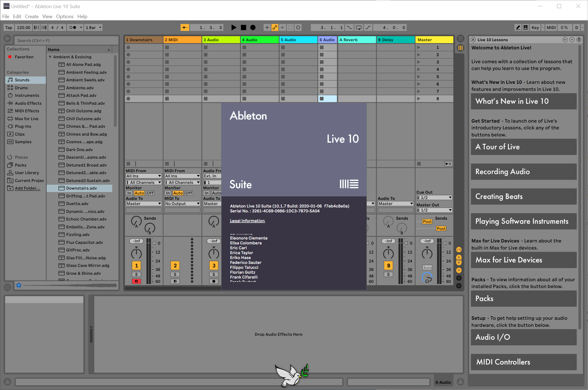Click the Session Record circle button
This screenshot has height=390, width=588.
(x=298, y=27)
